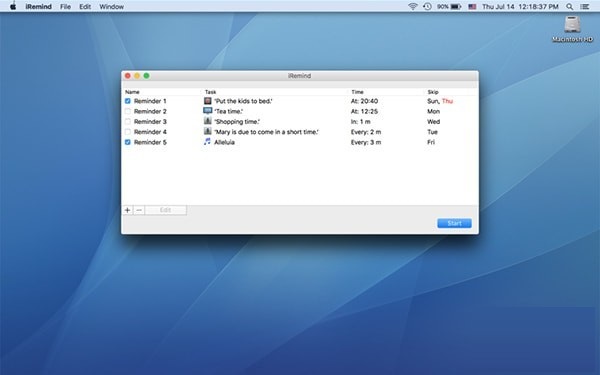Click the Name column header

[x=132, y=92]
